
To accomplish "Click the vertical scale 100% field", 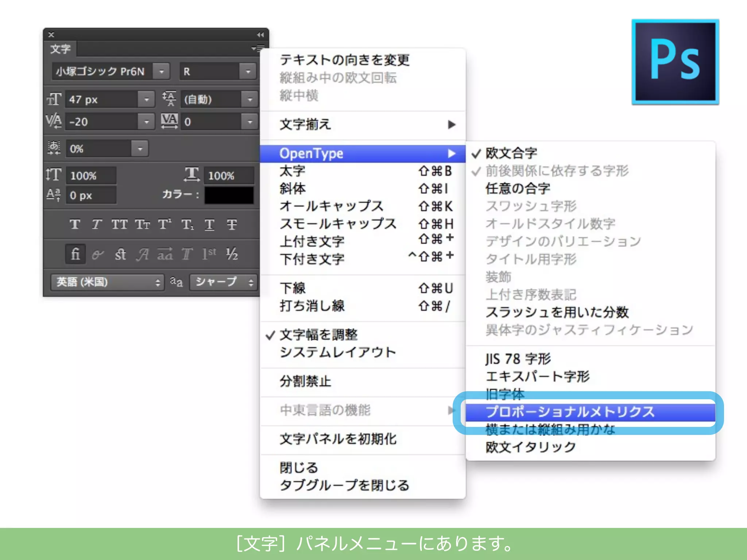I will point(91,175).
